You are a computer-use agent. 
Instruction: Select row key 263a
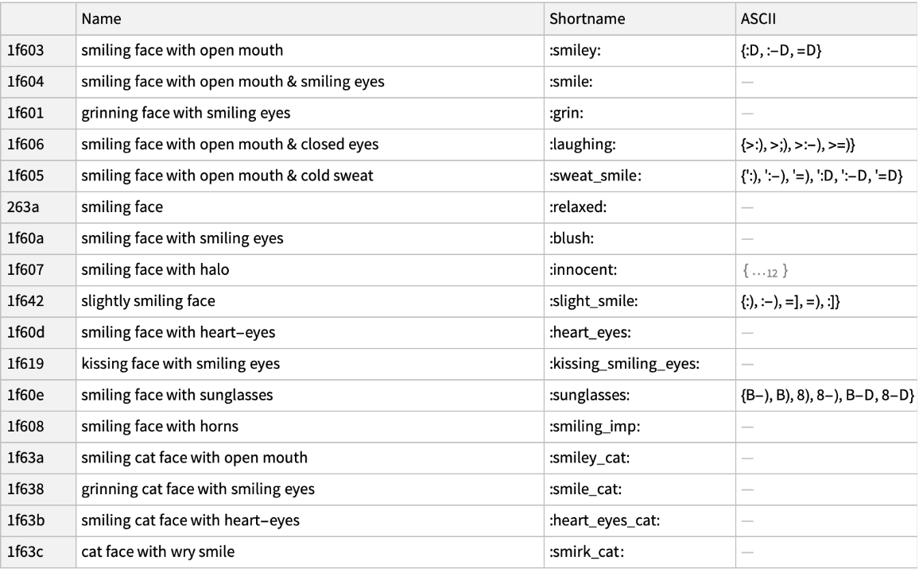[23, 207]
